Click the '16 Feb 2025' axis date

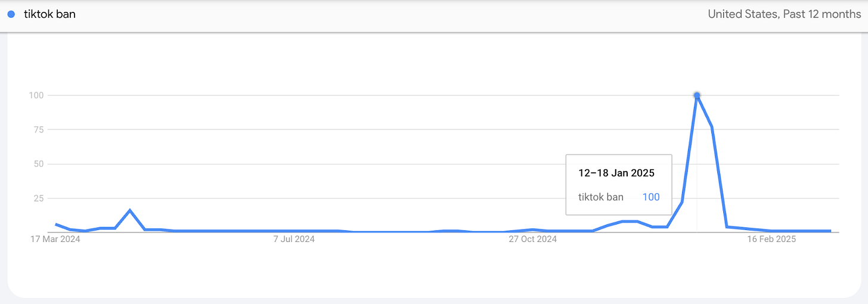tap(771, 239)
